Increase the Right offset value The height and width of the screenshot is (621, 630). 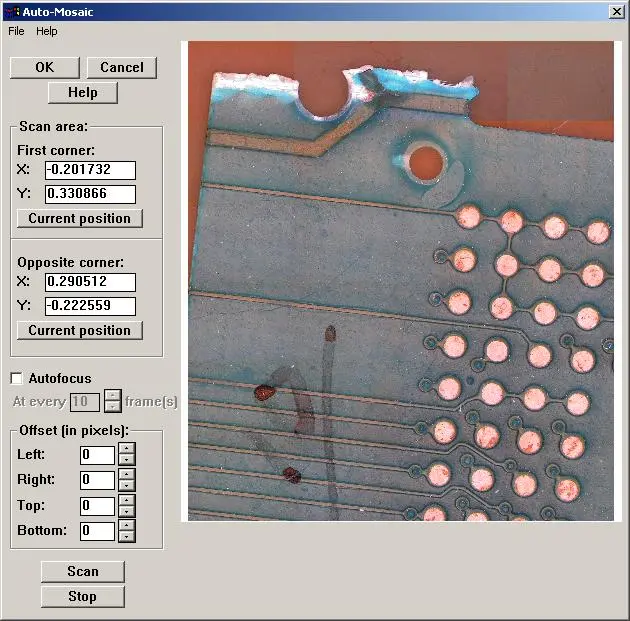(x=127, y=474)
